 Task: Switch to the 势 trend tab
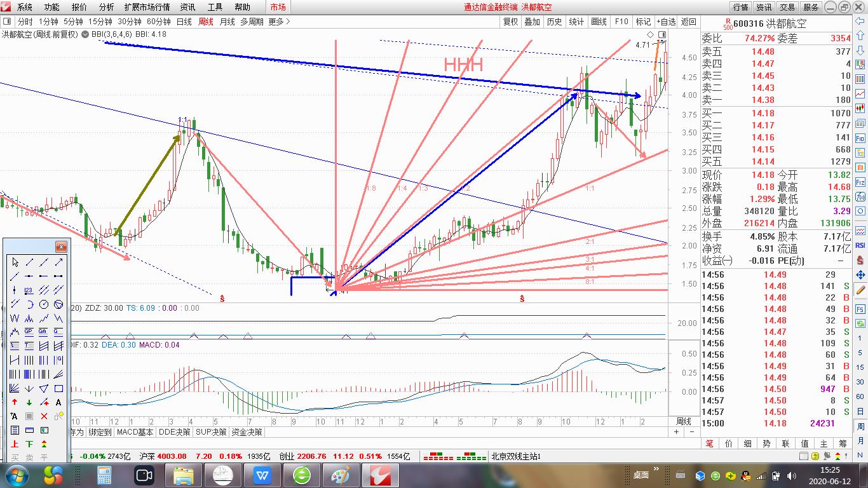point(767,444)
